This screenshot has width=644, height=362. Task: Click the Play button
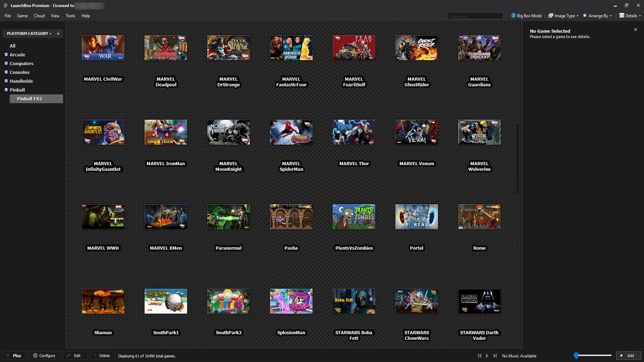click(x=15, y=356)
